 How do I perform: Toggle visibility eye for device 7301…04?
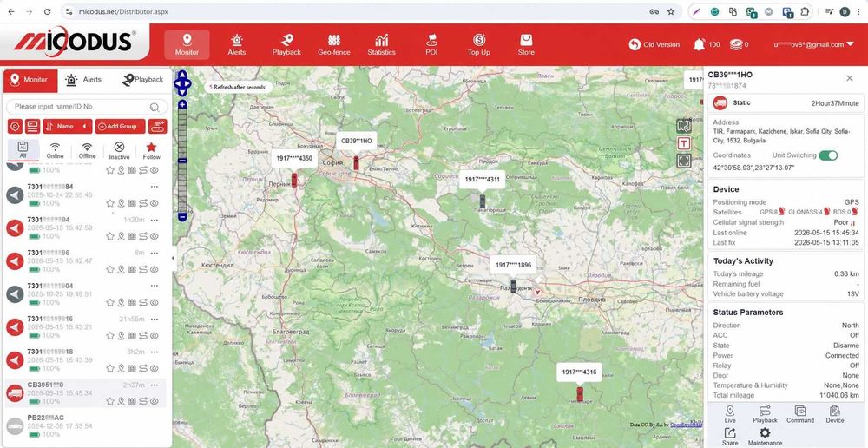[x=155, y=303]
